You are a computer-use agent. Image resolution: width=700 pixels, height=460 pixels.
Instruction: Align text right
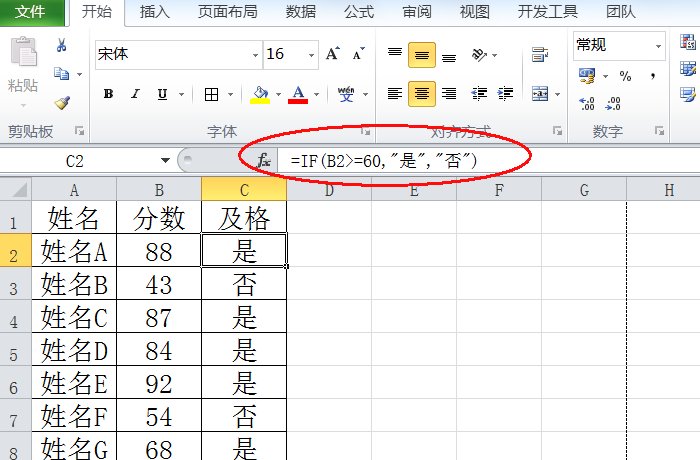tap(449, 94)
